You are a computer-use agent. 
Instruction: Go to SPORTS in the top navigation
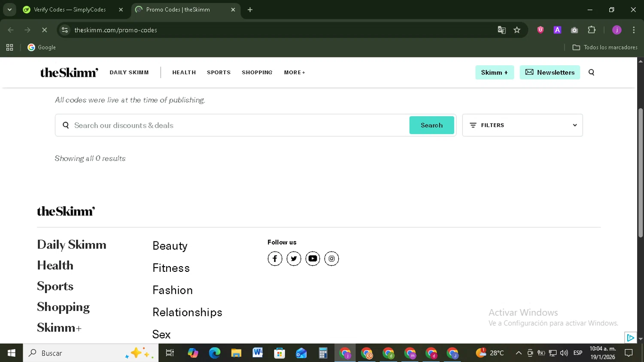[219, 73]
